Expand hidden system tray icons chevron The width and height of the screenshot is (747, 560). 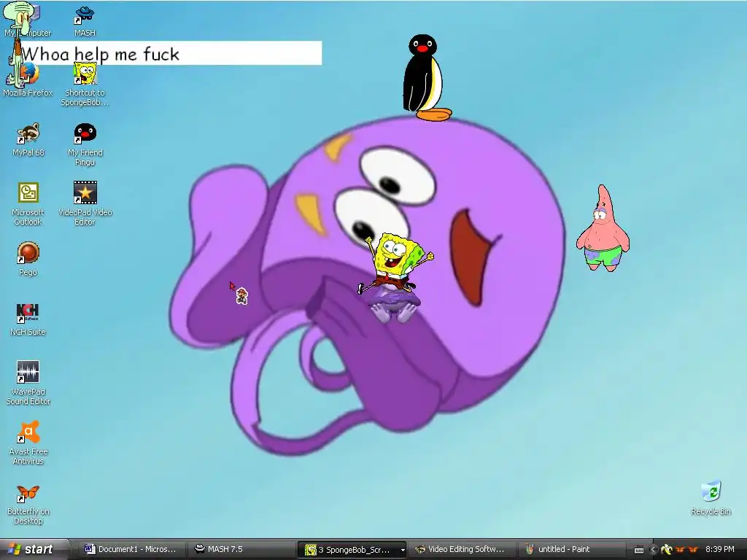pos(653,550)
